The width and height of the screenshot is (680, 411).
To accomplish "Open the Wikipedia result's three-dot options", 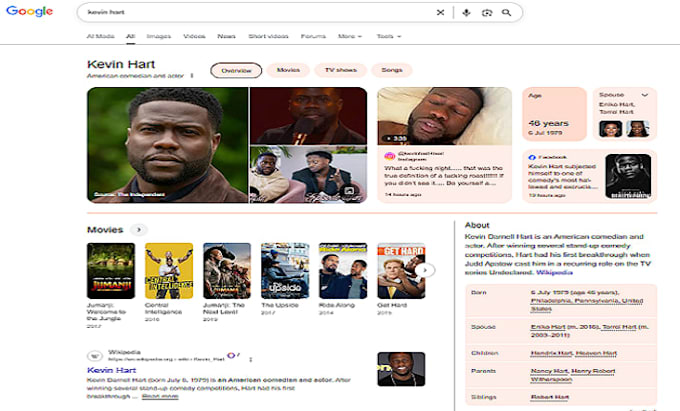I will tap(251, 359).
